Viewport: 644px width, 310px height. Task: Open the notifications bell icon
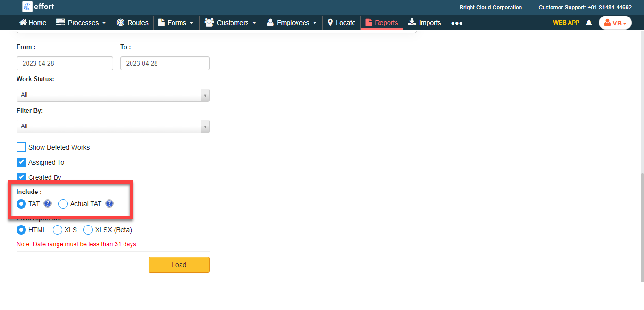coord(588,23)
